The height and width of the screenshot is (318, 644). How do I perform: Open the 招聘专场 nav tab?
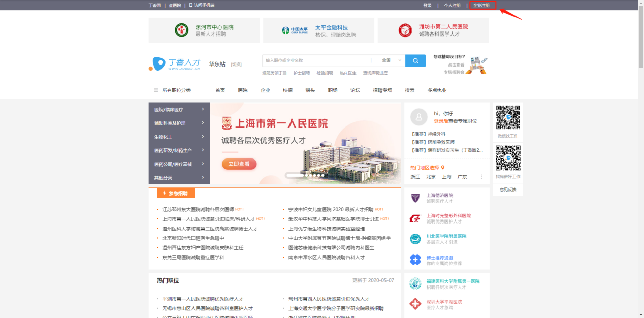(x=382, y=90)
